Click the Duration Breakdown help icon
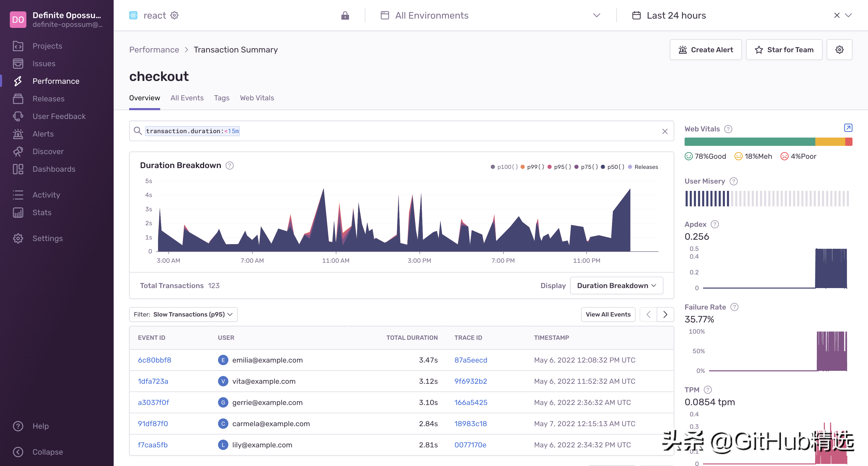This screenshot has height=466, width=868. (x=229, y=166)
